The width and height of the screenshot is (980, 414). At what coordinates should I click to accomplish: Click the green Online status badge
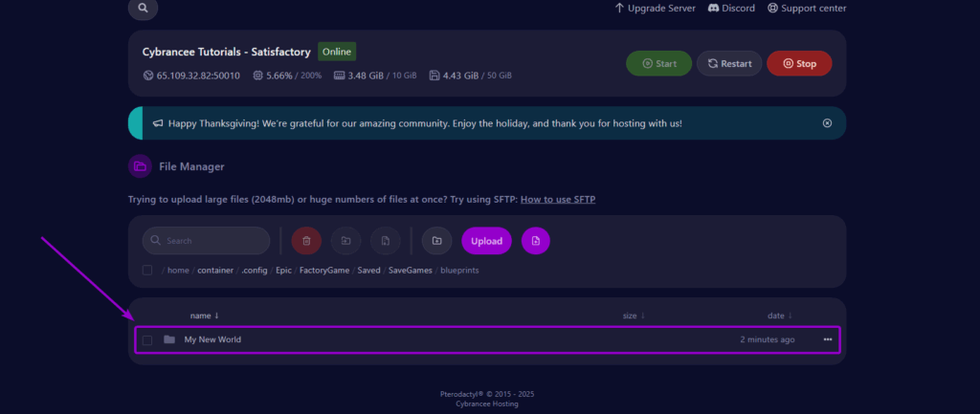(337, 52)
